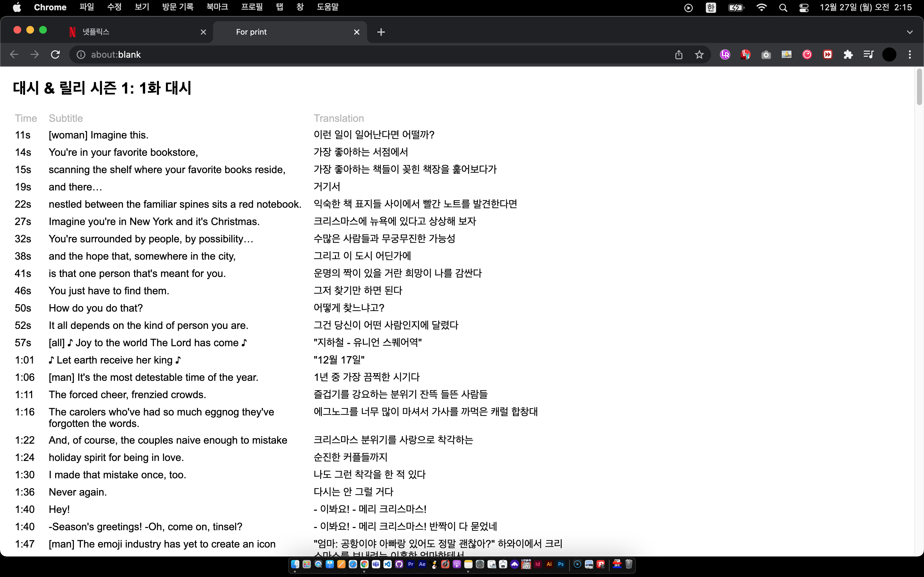Screen dimensions: 924x577
Task: Open the 북마크 menu in menu bar
Action: pos(217,7)
